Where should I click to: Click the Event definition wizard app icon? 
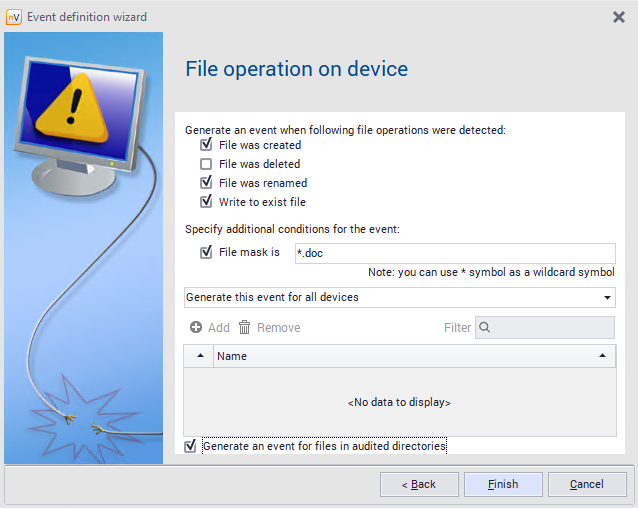point(13,16)
